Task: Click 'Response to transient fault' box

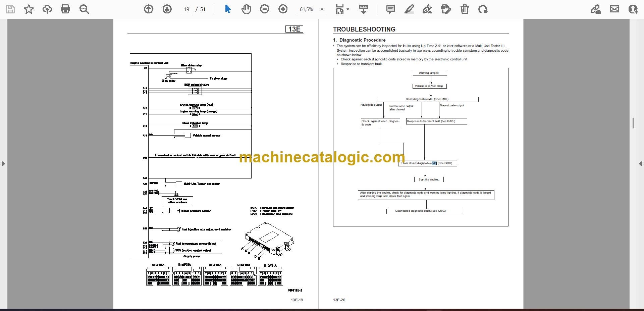Action: (436, 121)
